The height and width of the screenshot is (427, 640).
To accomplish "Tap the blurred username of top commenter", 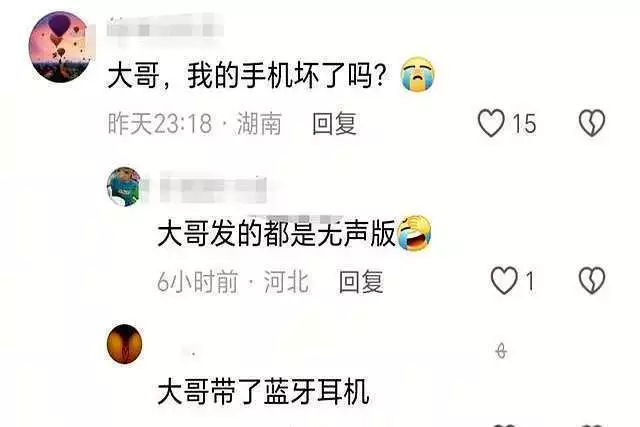I will coord(165,29).
